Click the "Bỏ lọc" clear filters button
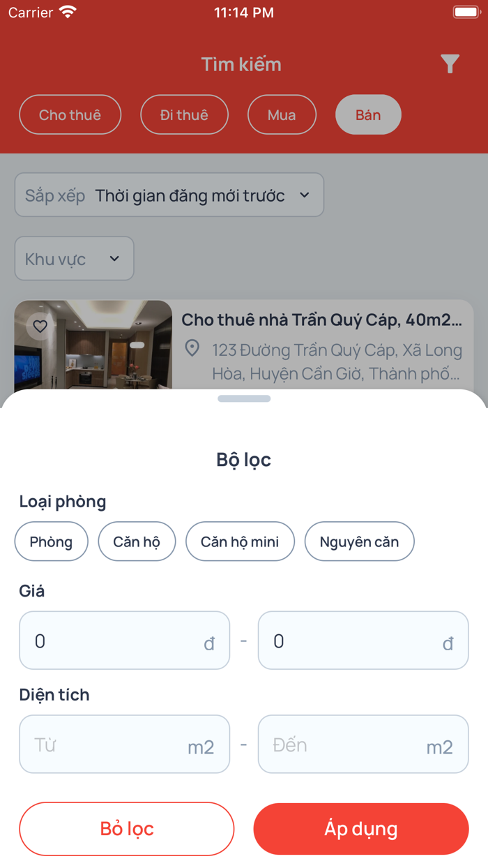488x868 pixels. 126,828
